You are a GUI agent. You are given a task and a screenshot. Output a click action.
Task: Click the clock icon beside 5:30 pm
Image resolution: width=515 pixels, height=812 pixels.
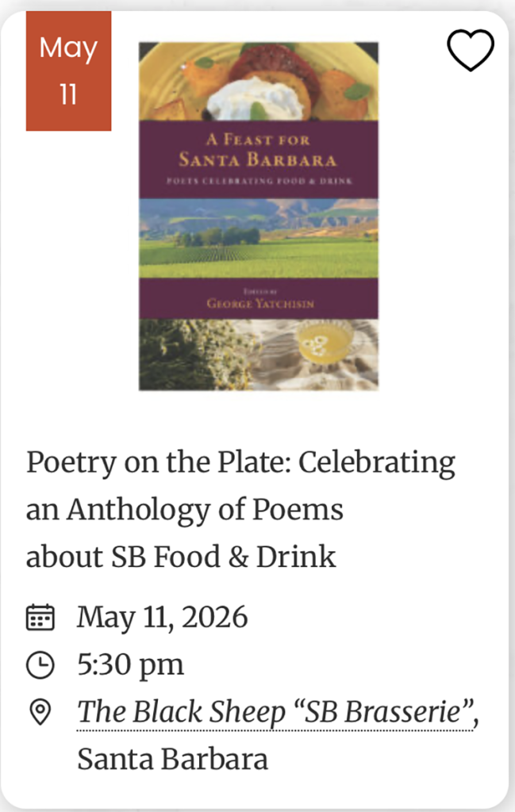tap(40, 665)
